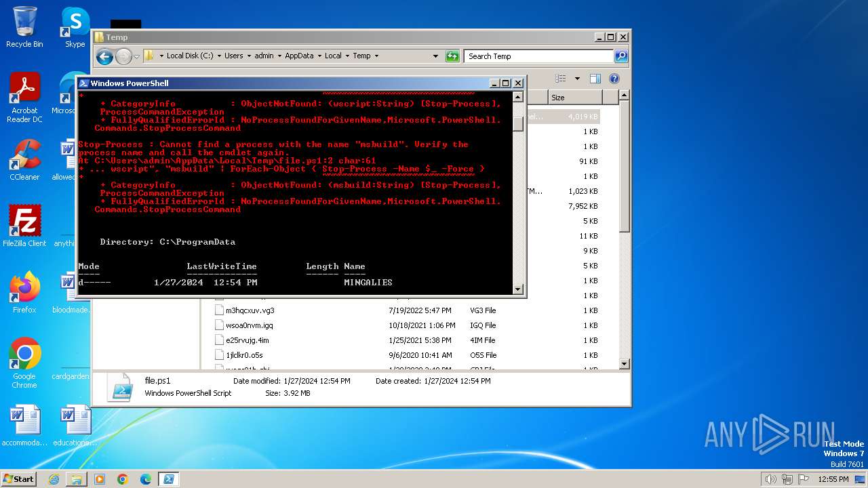The width and height of the screenshot is (868, 488).
Task: Open PowerShell window title bar system icon
Action: pos(83,83)
